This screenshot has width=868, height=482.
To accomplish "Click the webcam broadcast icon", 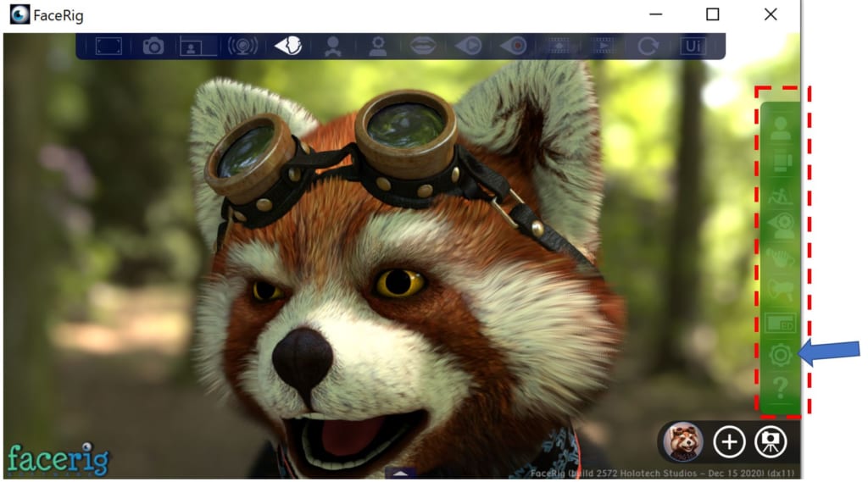I will click(x=242, y=46).
